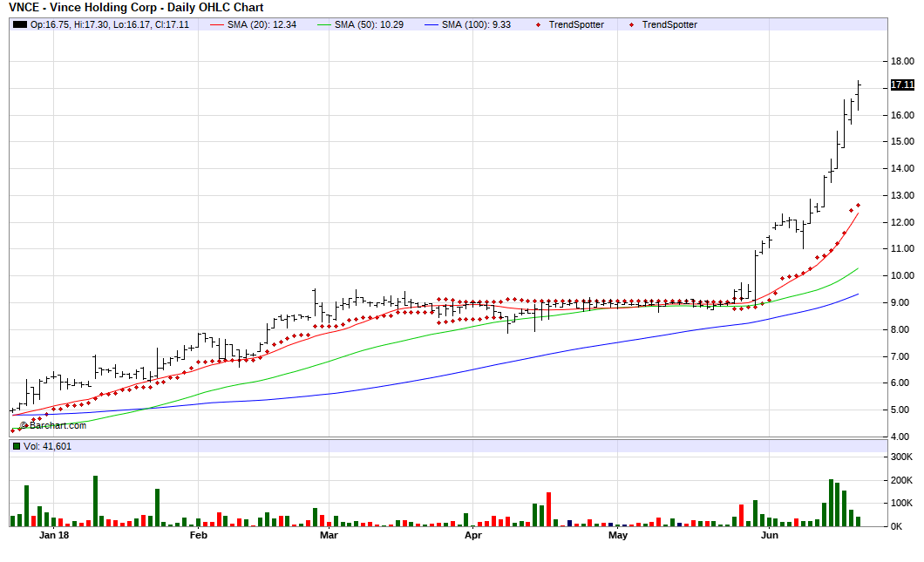Click the green SMA (50) legend line
924x562 pixels.
(x=324, y=24)
